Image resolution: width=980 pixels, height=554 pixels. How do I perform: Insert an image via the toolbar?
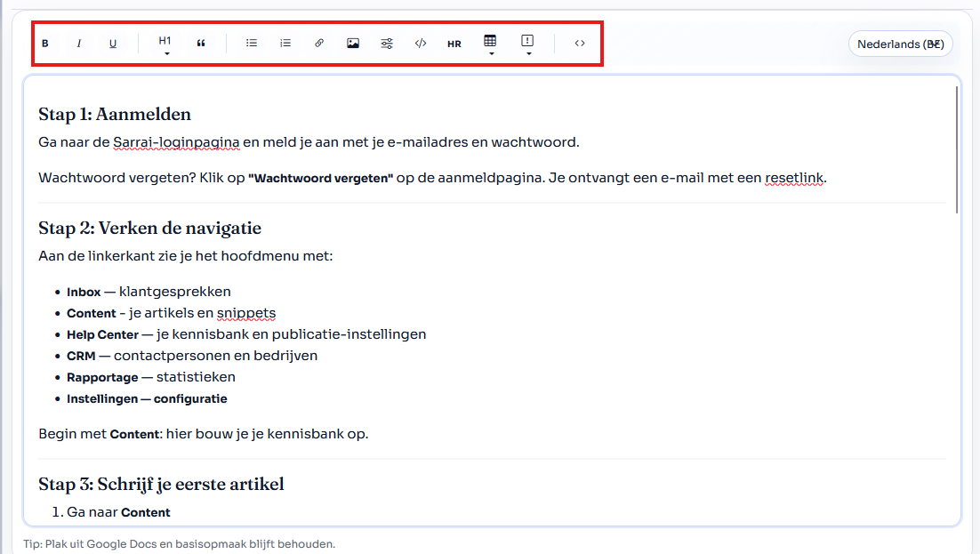click(x=353, y=42)
